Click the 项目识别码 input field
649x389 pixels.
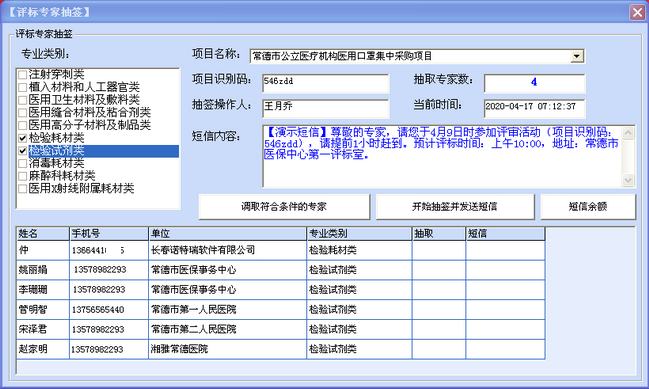(326, 84)
